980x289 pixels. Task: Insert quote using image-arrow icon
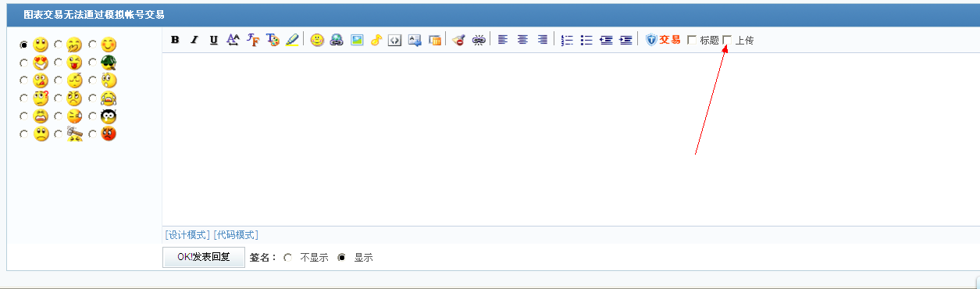[415, 40]
